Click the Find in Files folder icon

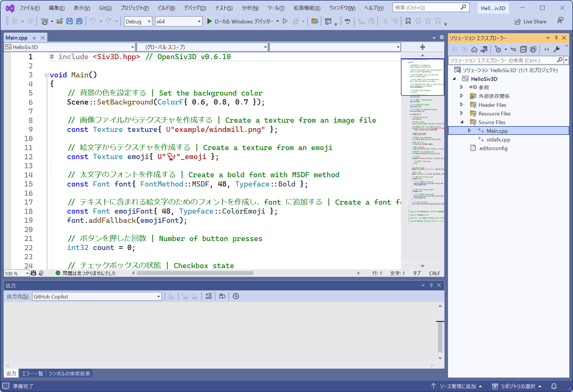[315, 21]
